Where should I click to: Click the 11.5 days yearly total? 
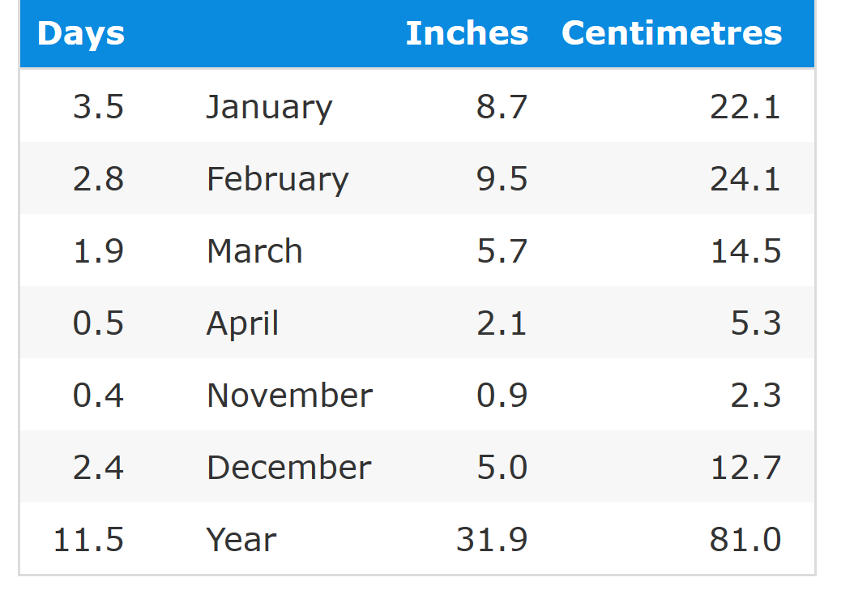[x=89, y=540]
